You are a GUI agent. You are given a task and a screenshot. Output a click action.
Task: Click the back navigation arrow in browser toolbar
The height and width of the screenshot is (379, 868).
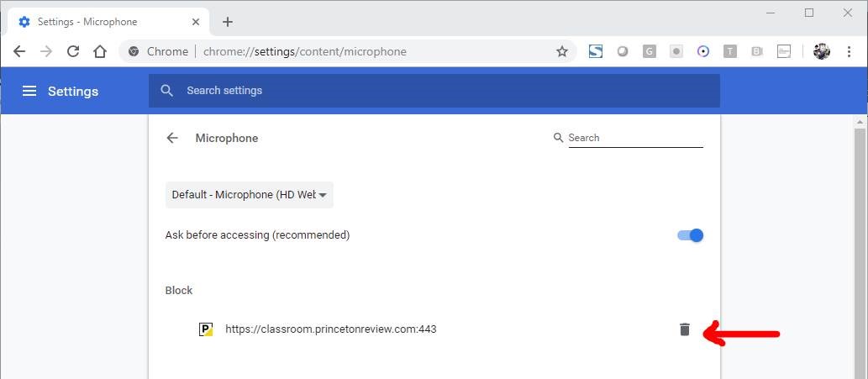(x=19, y=51)
